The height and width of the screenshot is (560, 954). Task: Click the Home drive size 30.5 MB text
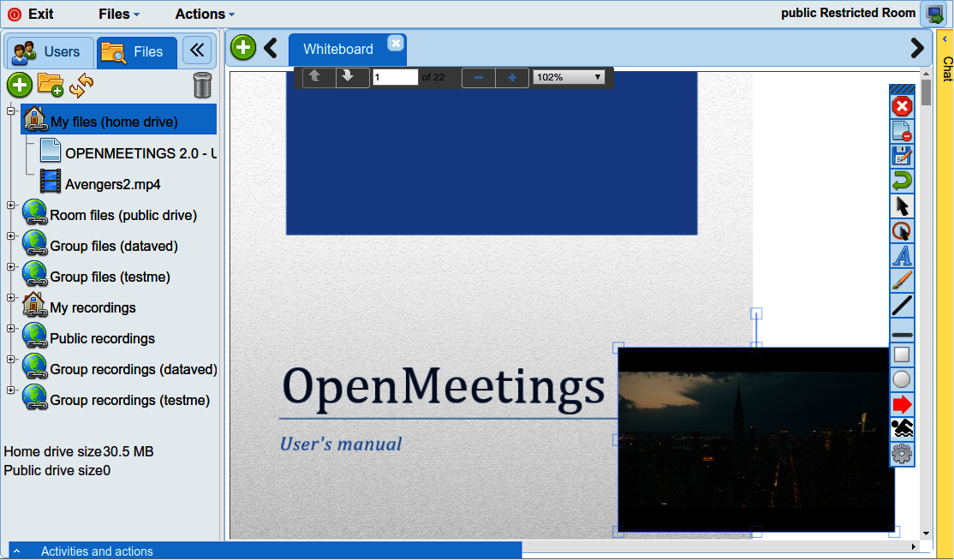[79, 452]
